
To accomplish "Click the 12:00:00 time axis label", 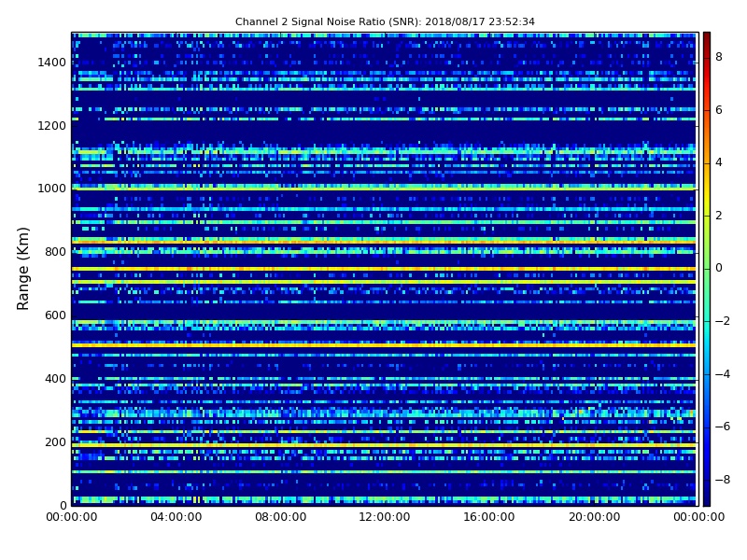I will click(385, 517).
